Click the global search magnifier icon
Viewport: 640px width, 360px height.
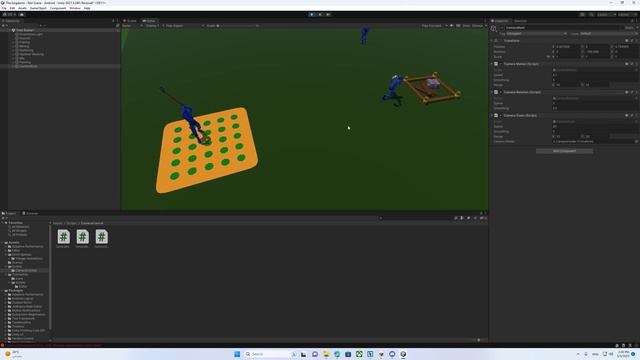591,14
